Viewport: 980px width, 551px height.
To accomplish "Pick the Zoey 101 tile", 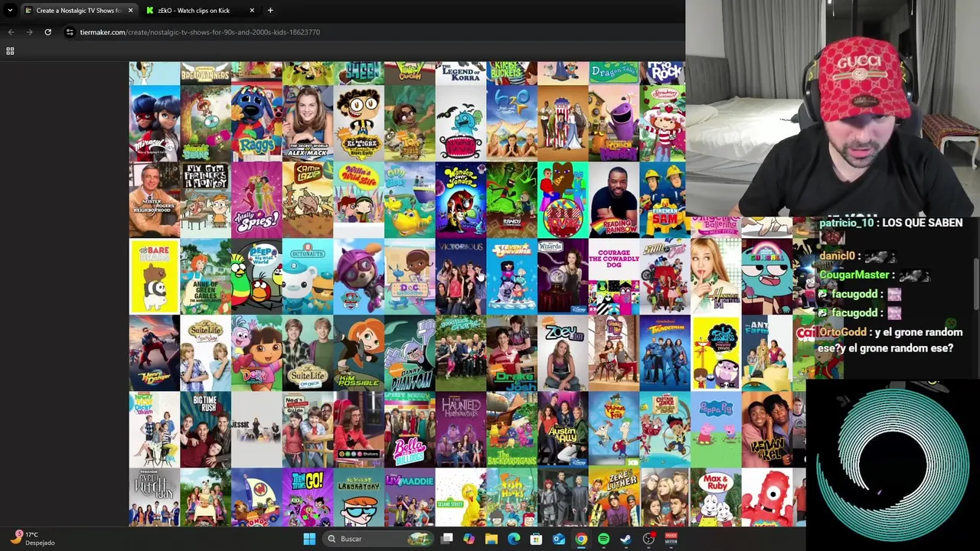I will [x=563, y=353].
